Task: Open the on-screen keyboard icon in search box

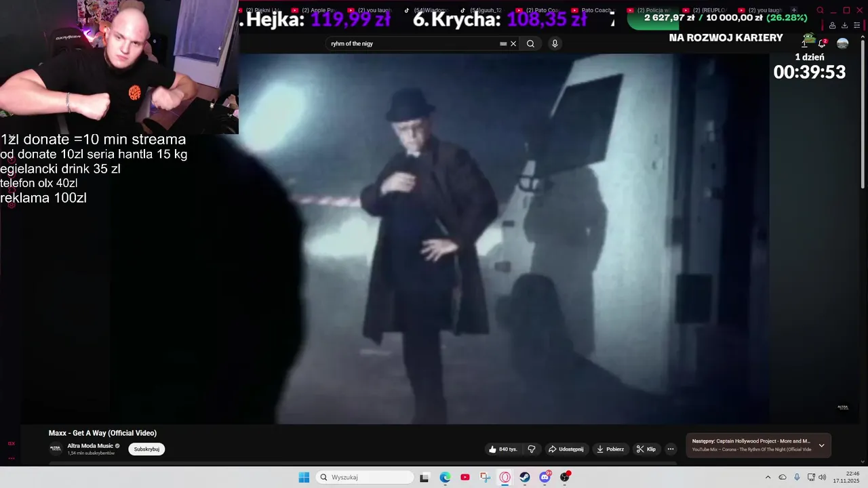Action: [x=503, y=43]
